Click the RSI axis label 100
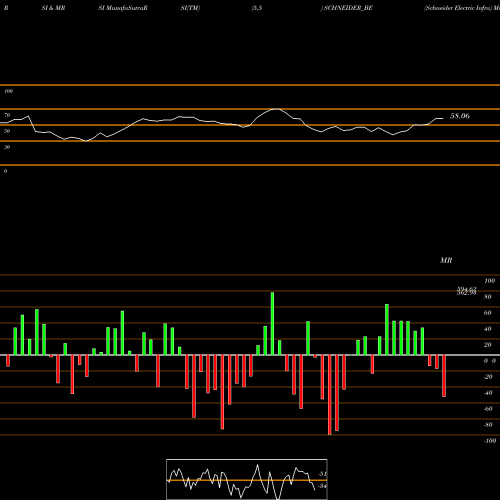Image resolution: width=500 pixels, height=500 pixels. (x=8, y=91)
